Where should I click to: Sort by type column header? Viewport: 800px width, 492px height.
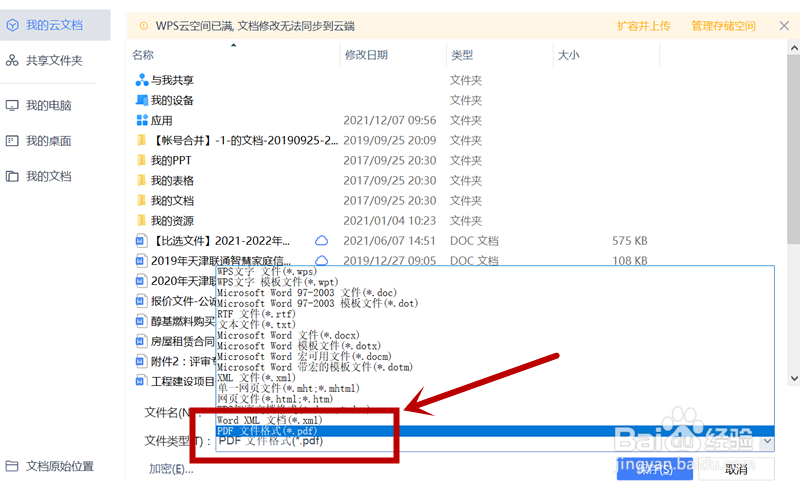click(462, 55)
